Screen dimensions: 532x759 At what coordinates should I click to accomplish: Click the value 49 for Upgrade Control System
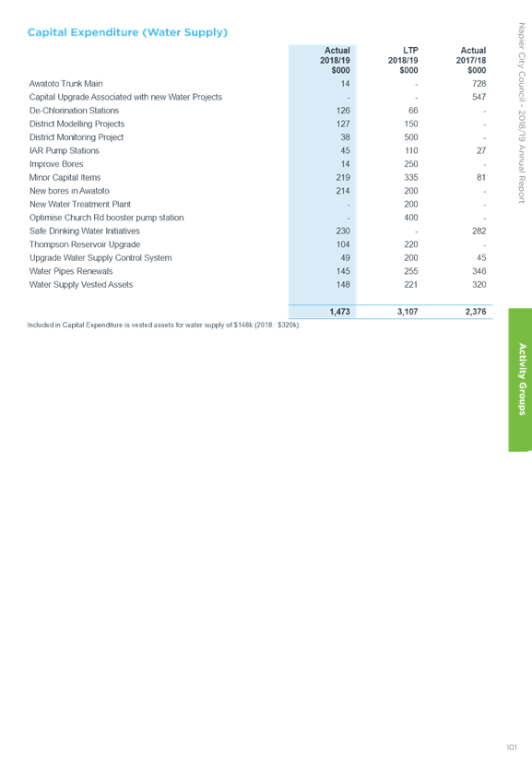coord(345,258)
